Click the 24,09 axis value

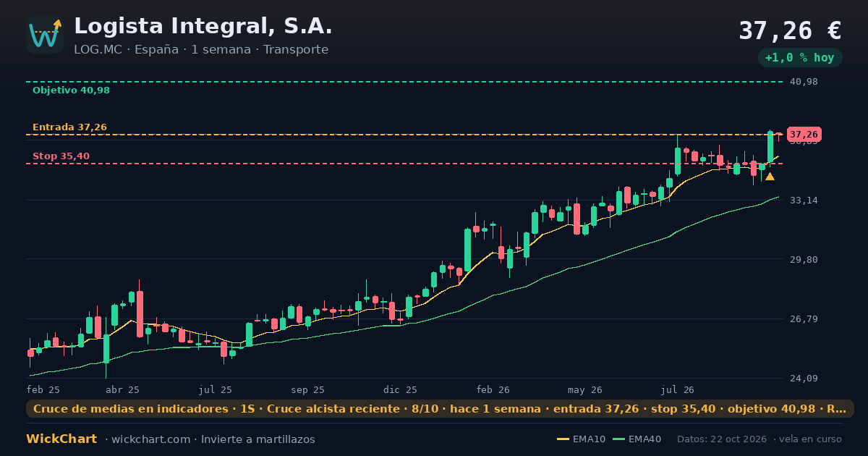804,378
